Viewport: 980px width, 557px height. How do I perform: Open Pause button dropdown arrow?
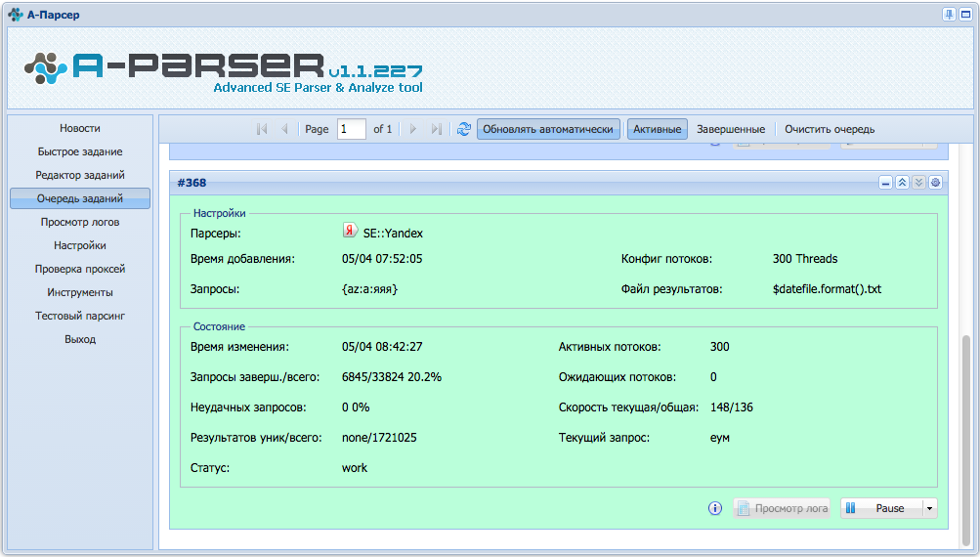[x=929, y=508]
